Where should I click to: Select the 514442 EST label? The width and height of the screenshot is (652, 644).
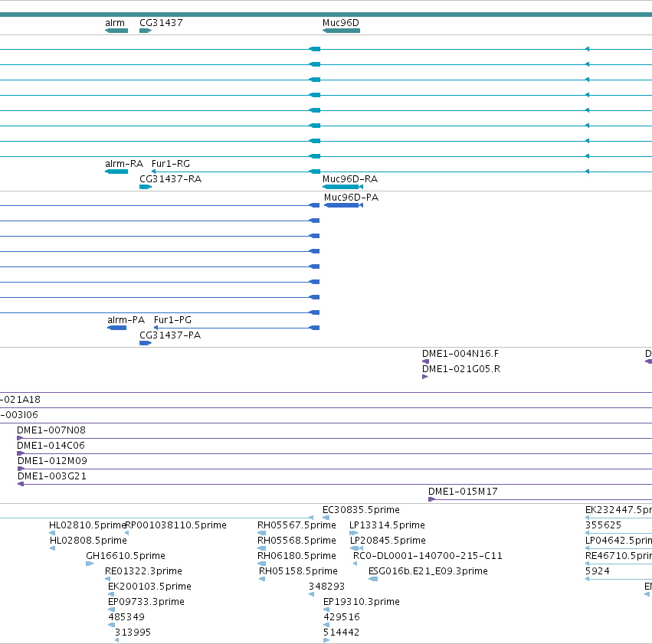click(341, 633)
